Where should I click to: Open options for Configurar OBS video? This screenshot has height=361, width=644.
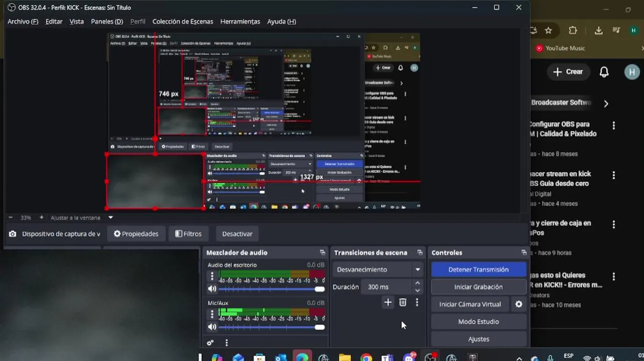click(x=613, y=126)
